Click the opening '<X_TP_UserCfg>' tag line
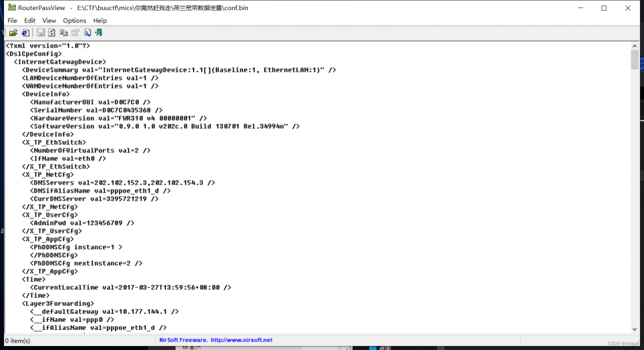The image size is (644, 350). click(x=50, y=215)
